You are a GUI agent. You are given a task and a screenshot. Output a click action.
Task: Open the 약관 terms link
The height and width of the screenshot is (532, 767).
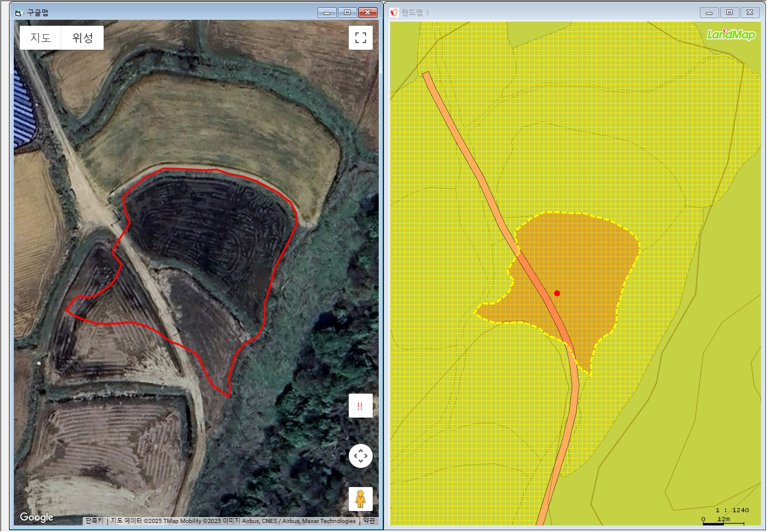coord(369,521)
